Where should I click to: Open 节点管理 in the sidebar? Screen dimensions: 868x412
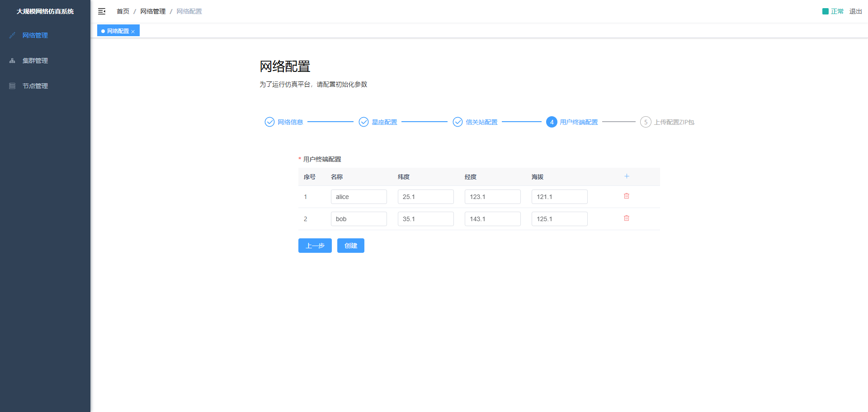(x=35, y=86)
